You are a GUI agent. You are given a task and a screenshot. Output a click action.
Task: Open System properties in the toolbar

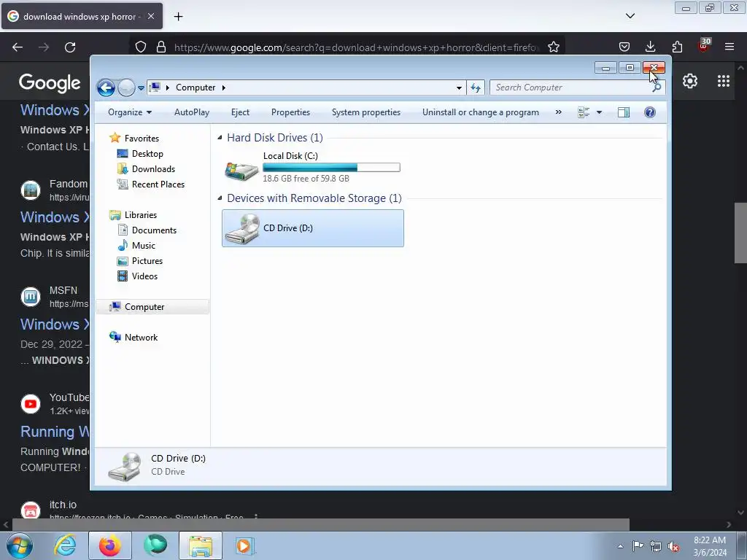pos(366,112)
